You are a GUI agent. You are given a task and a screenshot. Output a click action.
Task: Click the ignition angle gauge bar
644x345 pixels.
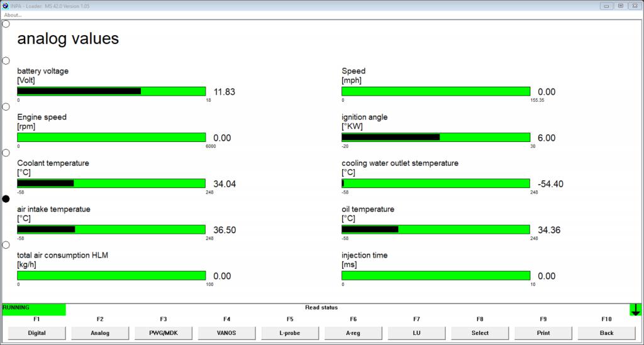pos(436,138)
